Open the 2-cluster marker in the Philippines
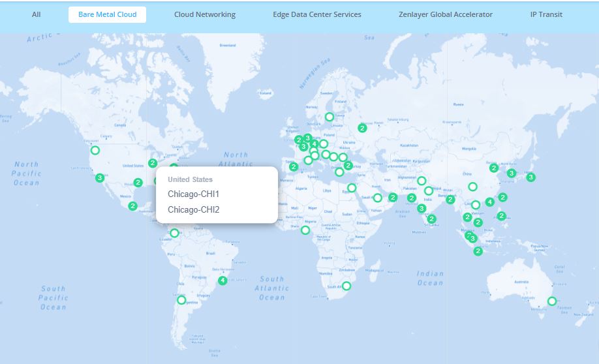This screenshot has height=364, width=599. pos(502,216)
